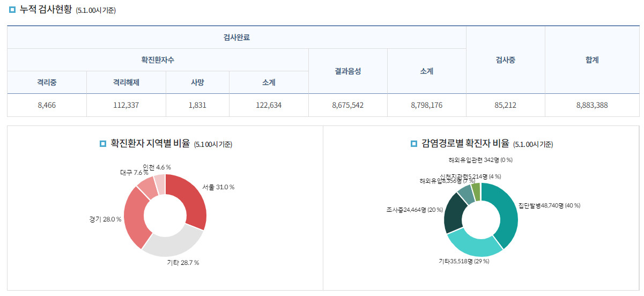Click the 인천 4.6 % label
This screenshot has width=644, height=296.
tap(157, 167)
